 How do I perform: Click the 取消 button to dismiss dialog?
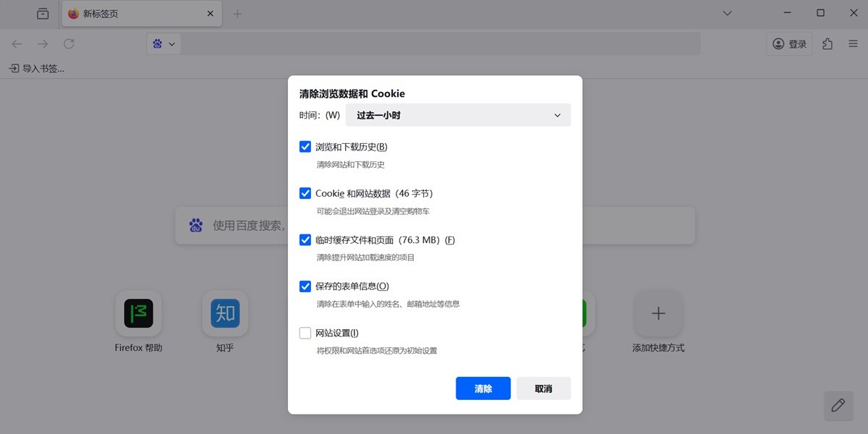point(543,388)
